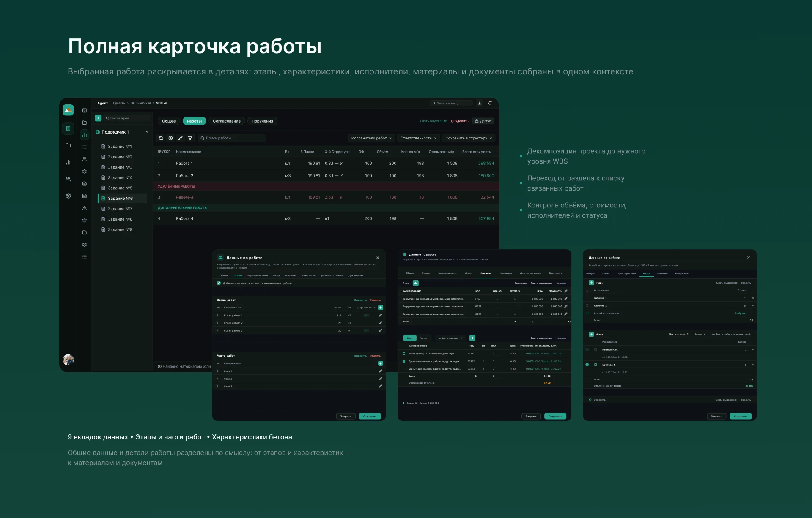The height and width of the screenshot is (518, 812).
Task: Open the Ответственность dropdown
Action: (418, 138)
